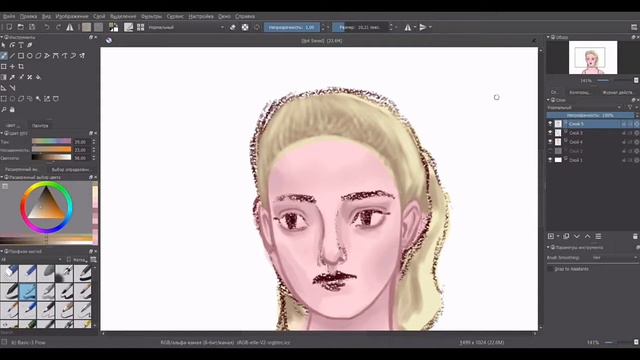
Task: Hide layer Слой 5 with eye icon
Action: tap(550, 124)
